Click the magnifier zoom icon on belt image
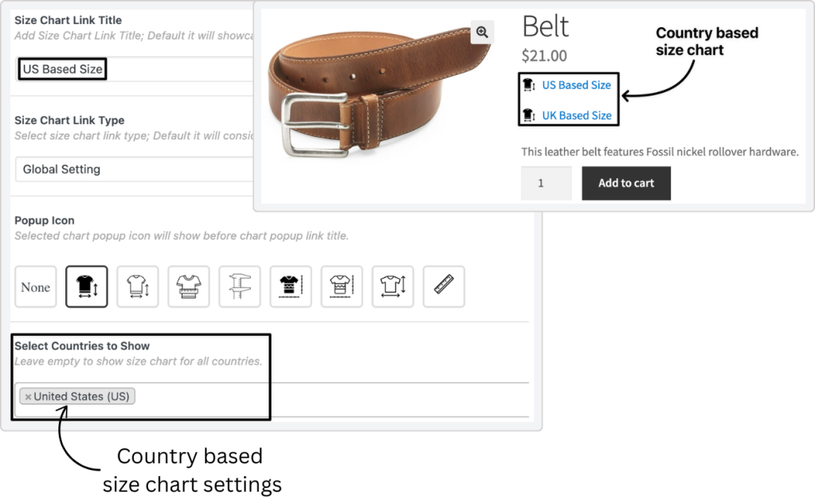 [x=482, y=33]
